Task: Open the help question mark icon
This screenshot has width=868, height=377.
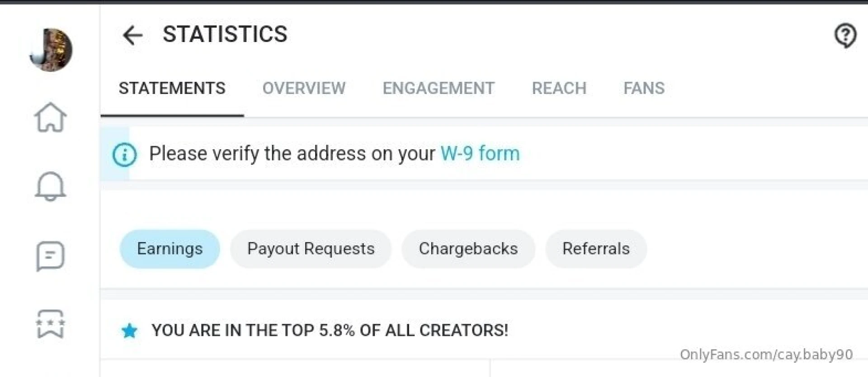Action: [x=845, y=35]
